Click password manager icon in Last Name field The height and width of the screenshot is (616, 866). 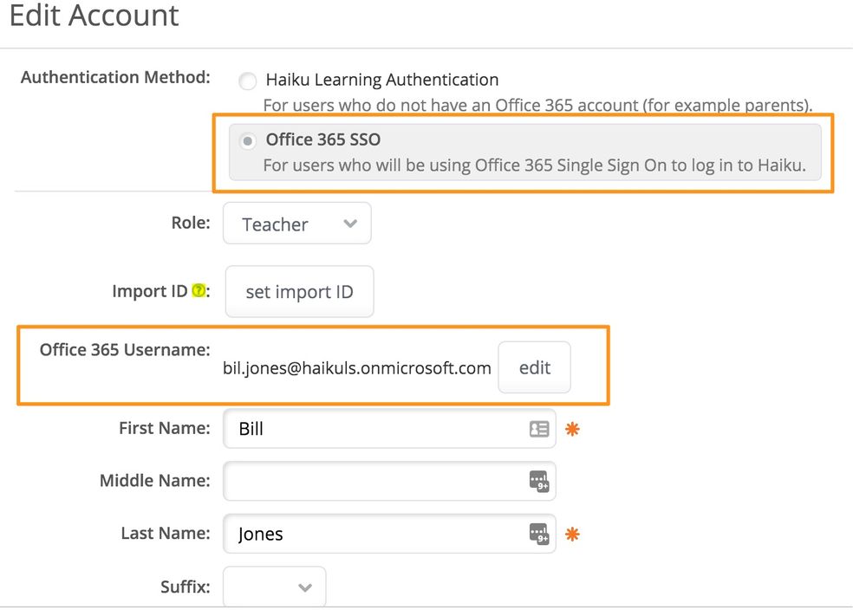(539, 534)
